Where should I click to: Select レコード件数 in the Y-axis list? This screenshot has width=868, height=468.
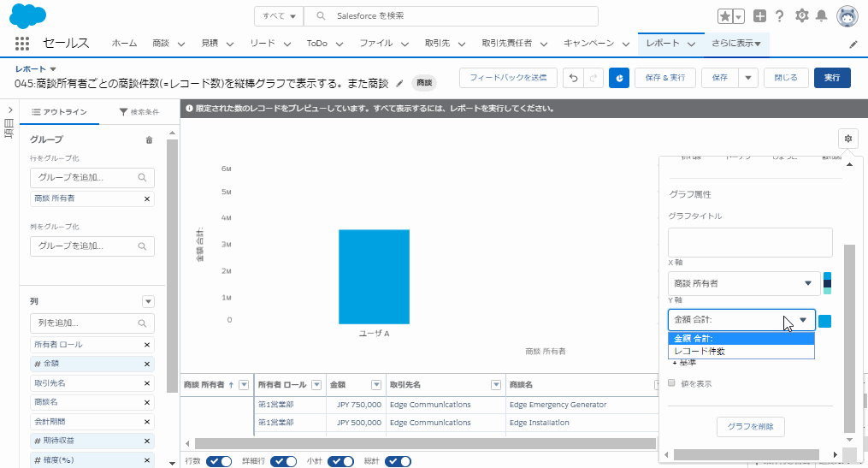click(741, 351)
